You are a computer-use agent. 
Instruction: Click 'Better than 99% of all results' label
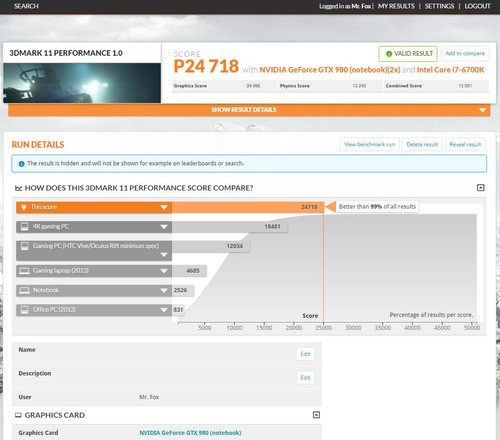coord(377,207)
